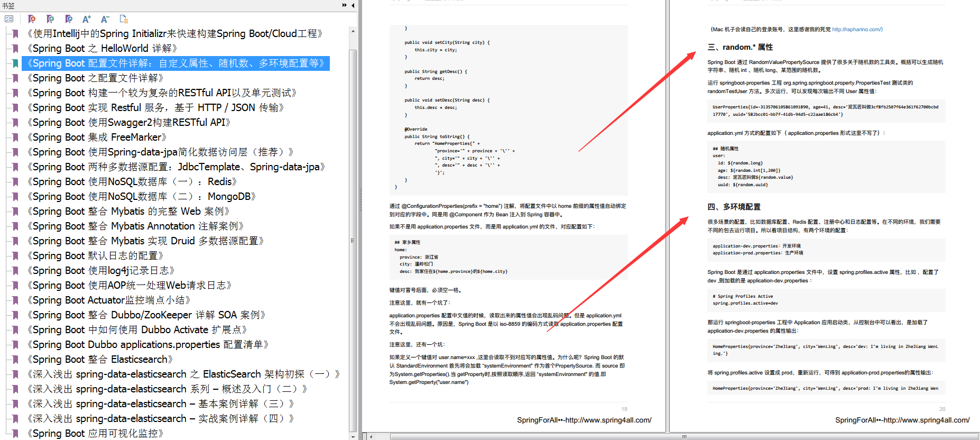The image size is (980, 440).
Task: Click bookmark icon beside MongoDB NoSQL entry
Action: pyautogui.click(x=16, y=197)
